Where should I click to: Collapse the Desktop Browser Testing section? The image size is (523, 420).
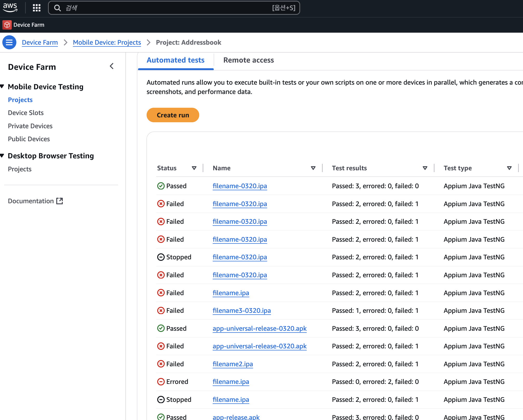pyautogui.click(x=2, y=155)
